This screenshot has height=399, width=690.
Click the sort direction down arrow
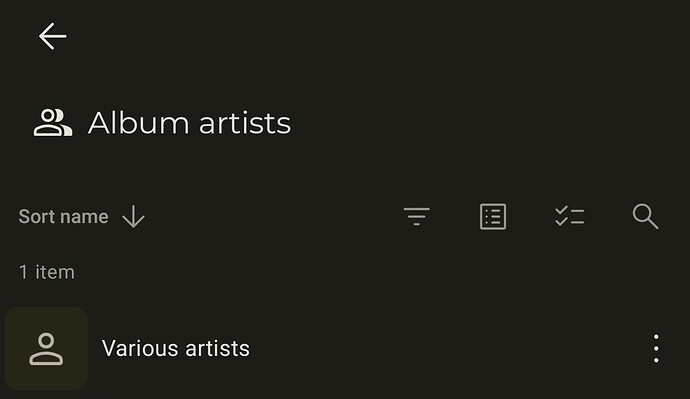[133, 216]
